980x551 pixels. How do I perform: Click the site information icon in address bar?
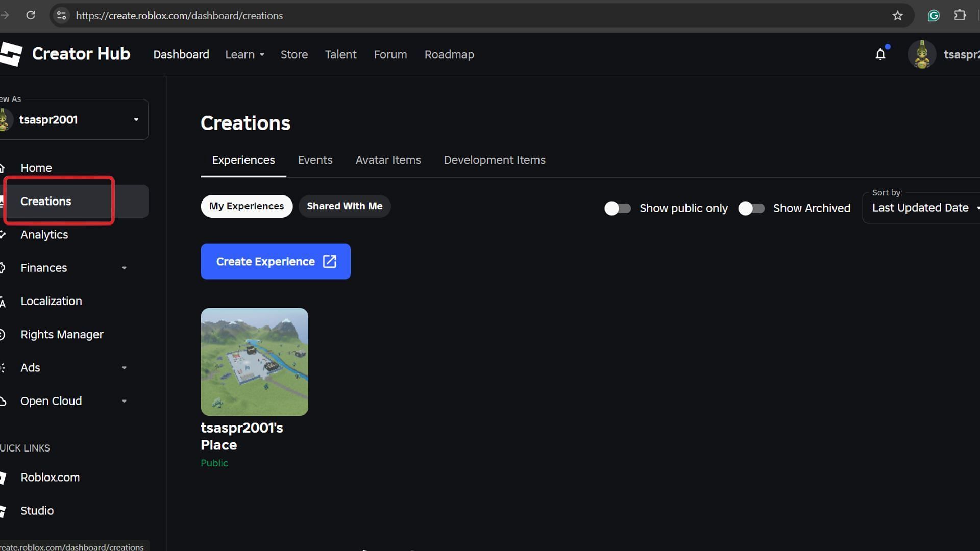[x=62, y=16]
